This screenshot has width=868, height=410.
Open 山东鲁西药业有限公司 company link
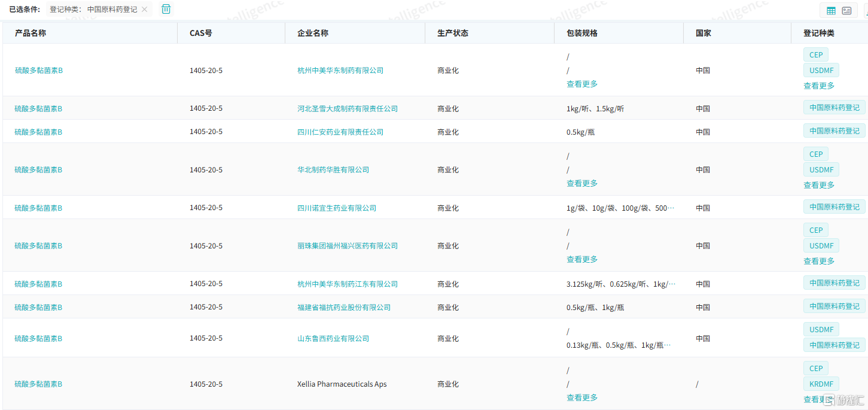pyautogui.click(x=333, y=338)
